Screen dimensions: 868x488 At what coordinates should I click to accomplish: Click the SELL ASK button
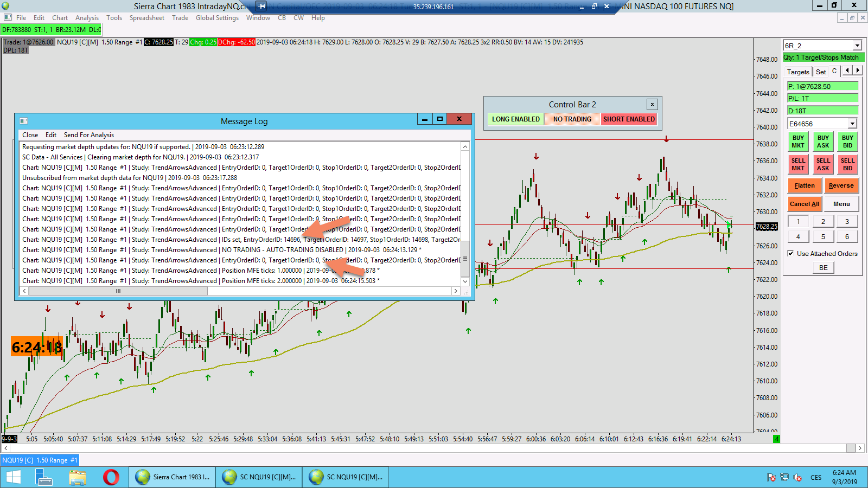click(x=823, y=164)
